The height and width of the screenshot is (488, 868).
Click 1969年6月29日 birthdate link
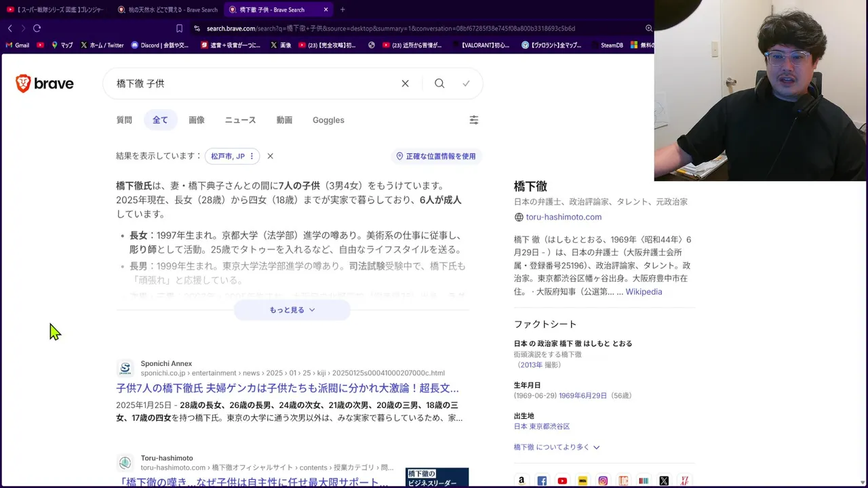[x=583, y=395]
